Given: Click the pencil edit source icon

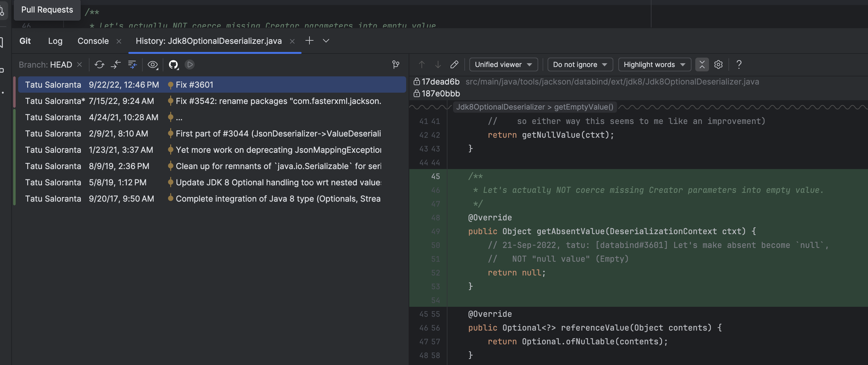Looking at the screenshot, I should pos(454,64).
